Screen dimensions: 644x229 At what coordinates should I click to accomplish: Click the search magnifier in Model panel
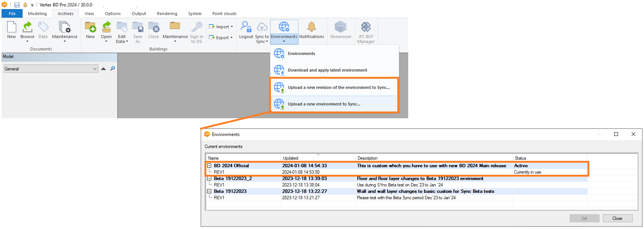pyautogui.click(x=112, y=69)
